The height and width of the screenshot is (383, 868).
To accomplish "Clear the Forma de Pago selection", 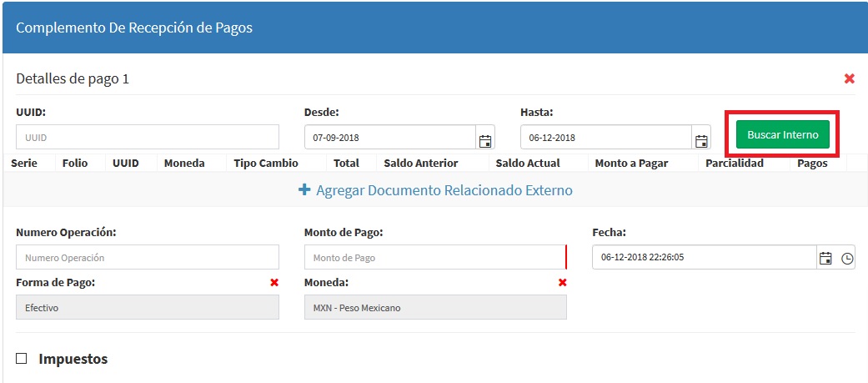I will point(273,283).
